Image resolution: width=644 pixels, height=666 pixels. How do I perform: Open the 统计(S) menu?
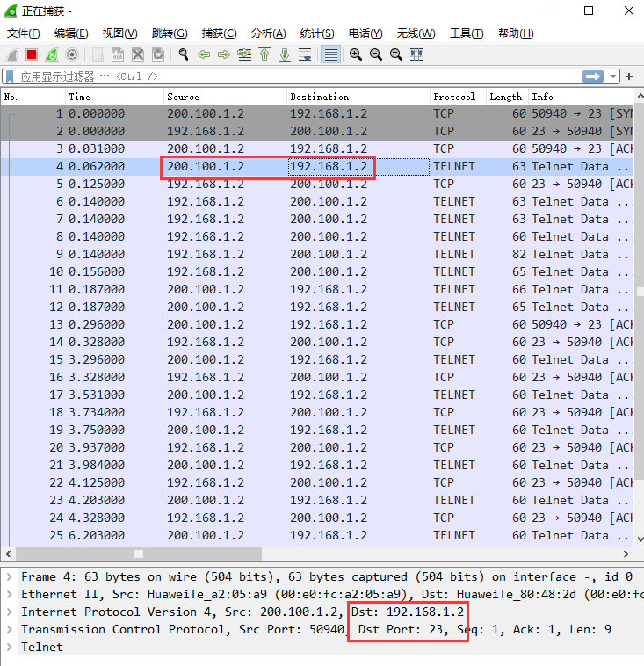[317, 33]
